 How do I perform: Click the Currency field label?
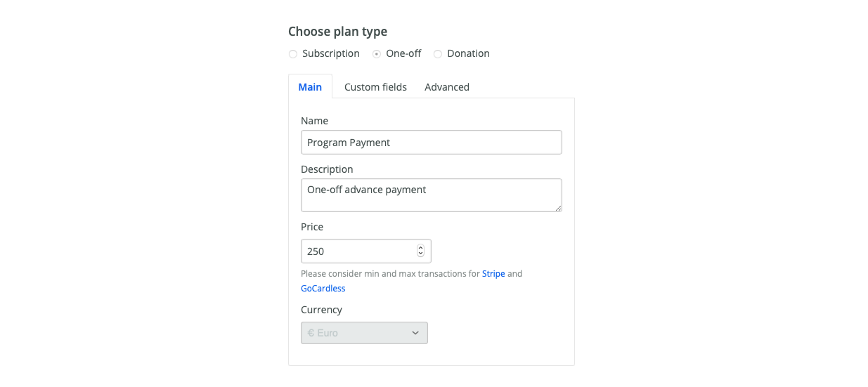[x=321, y=310]
